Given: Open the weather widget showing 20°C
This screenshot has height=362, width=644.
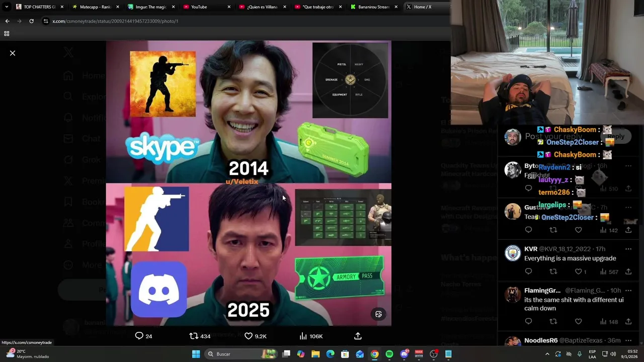Looking at the screenshot, I should click(27, 354).
